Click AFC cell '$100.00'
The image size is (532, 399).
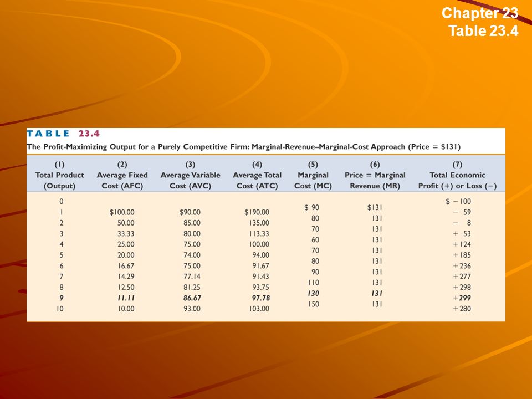pyautogui.click(x=122, y=212)
